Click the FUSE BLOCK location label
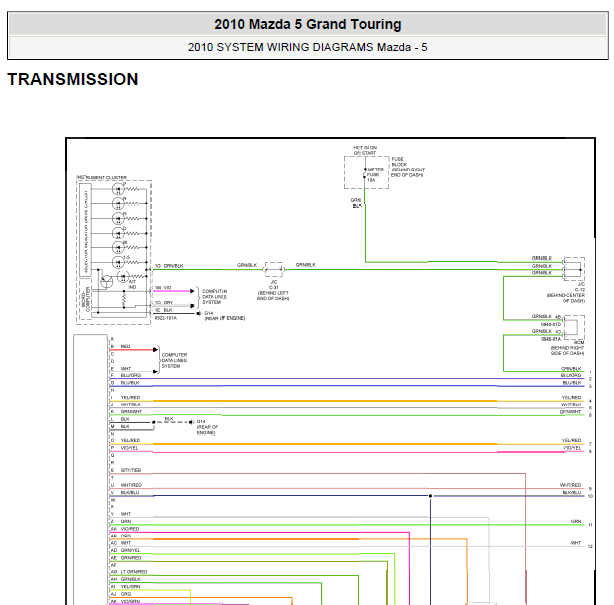Viewport: 614px width, 605px height. (x=408, y=167)
